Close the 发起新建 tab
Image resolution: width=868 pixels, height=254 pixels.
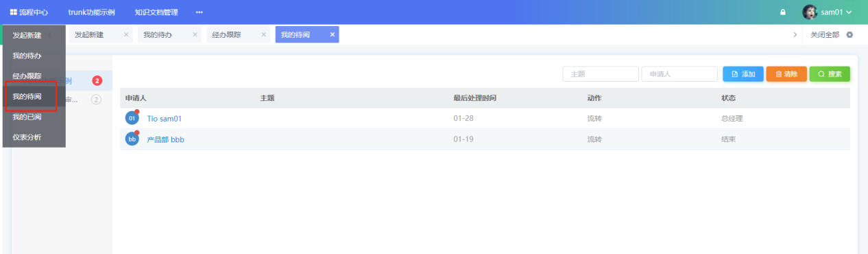click(x=126, y=34)
